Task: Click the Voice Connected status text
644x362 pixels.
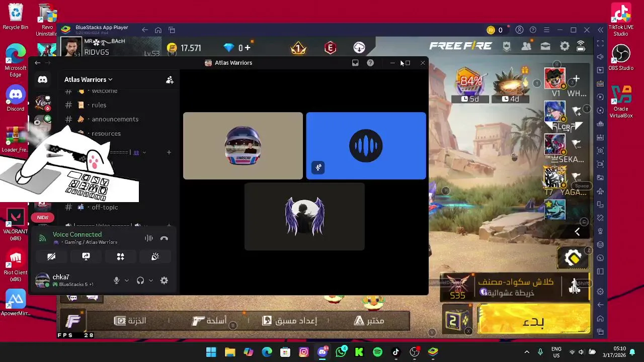Action: coord(77,235)
